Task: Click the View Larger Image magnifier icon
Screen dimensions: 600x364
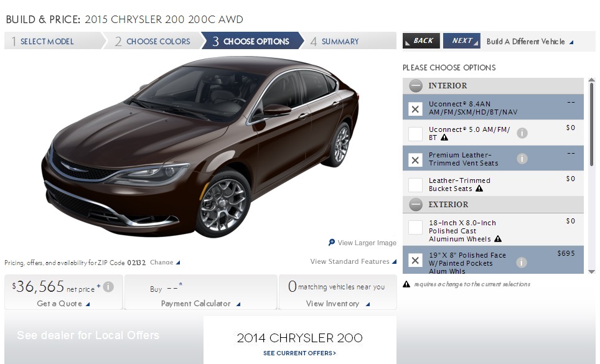Action: click(332, 243)
